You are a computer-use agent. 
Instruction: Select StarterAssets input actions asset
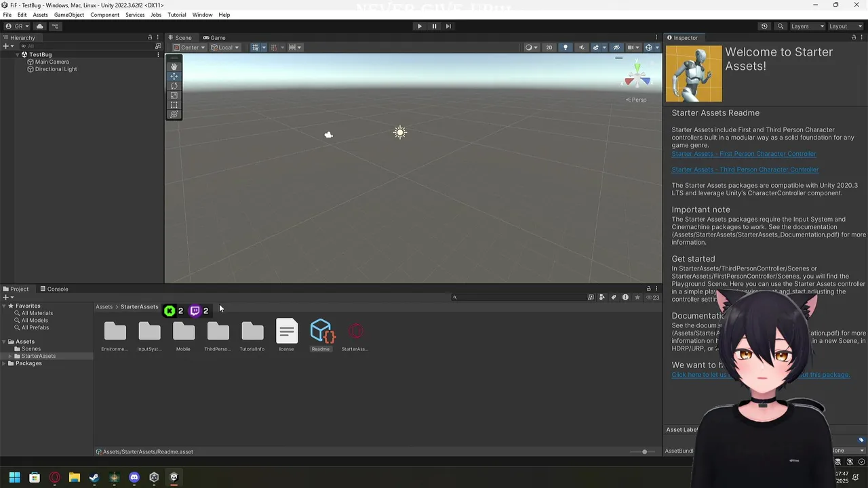[355, 335]
